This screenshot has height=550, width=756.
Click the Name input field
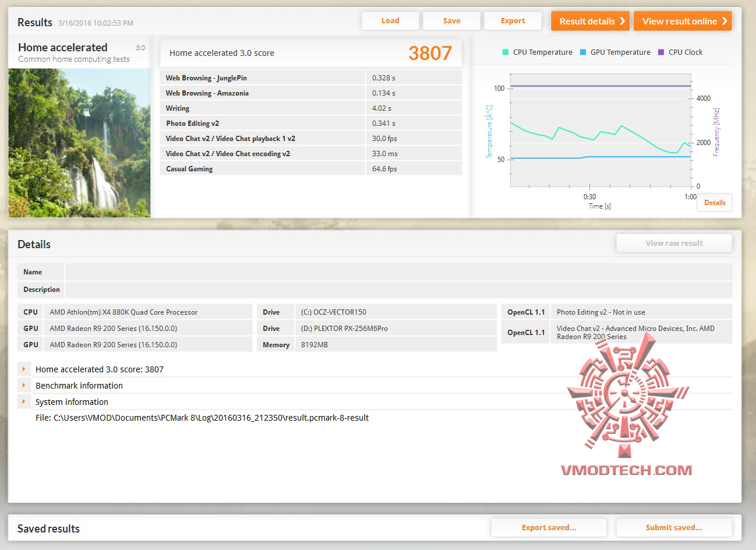click(x=398, y=272)
